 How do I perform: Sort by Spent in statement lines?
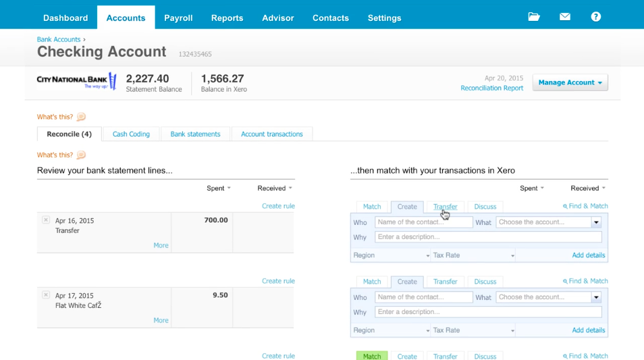click(x=219, y=188)
